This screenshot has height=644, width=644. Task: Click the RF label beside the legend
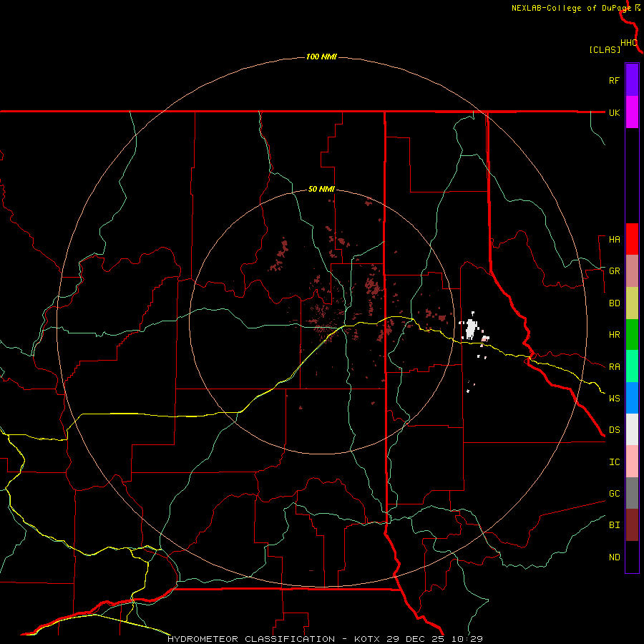pyautogui.click(x=614, y=80)
